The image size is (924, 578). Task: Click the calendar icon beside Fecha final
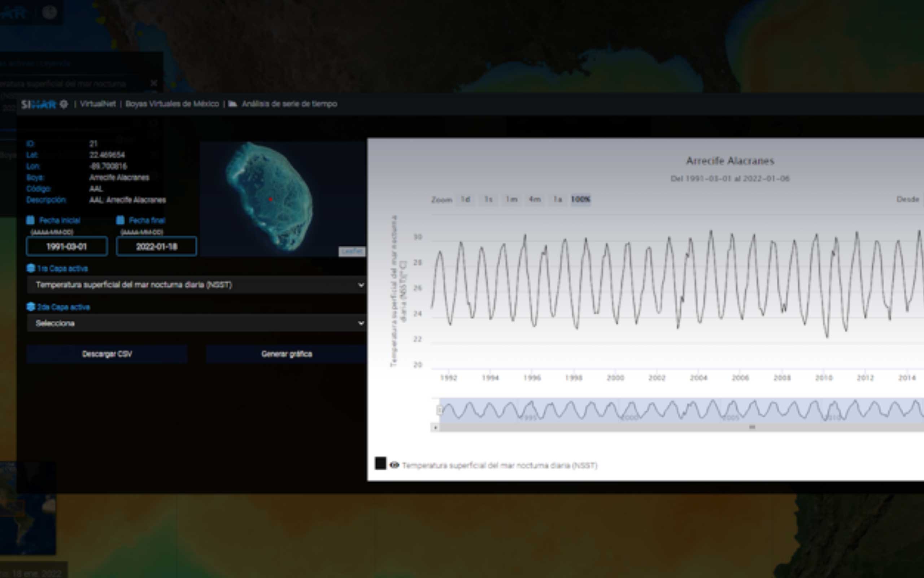point(120,220)
